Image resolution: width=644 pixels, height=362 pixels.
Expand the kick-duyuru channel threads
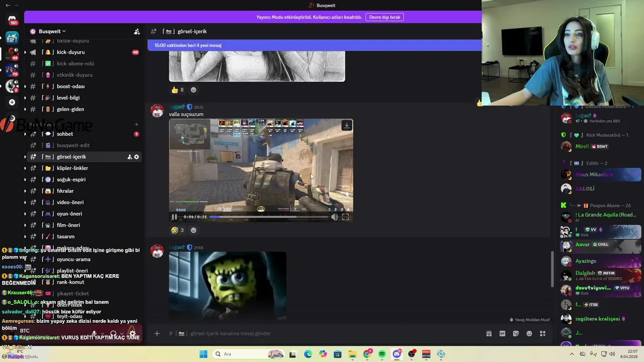point(25,52)
